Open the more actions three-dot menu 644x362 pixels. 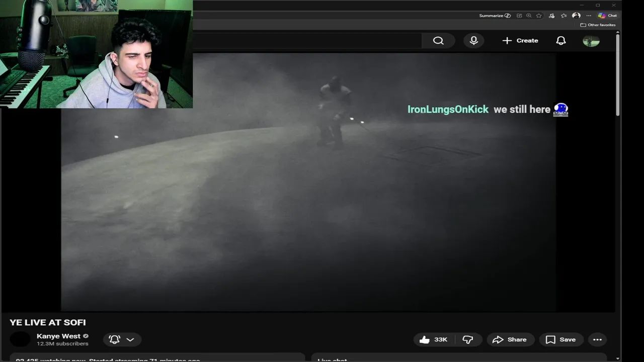[x=597, y=339]
